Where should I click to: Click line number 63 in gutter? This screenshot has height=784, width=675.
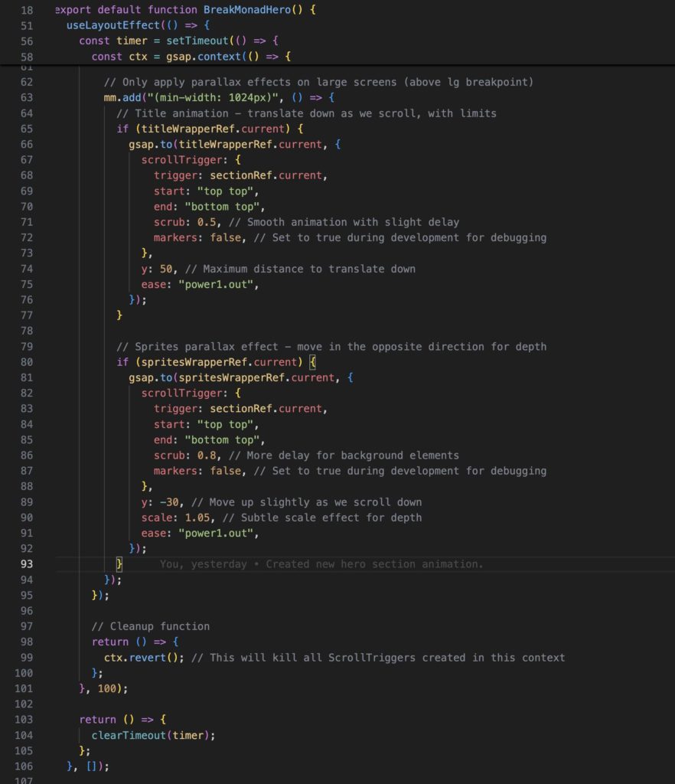pos(27,97)
